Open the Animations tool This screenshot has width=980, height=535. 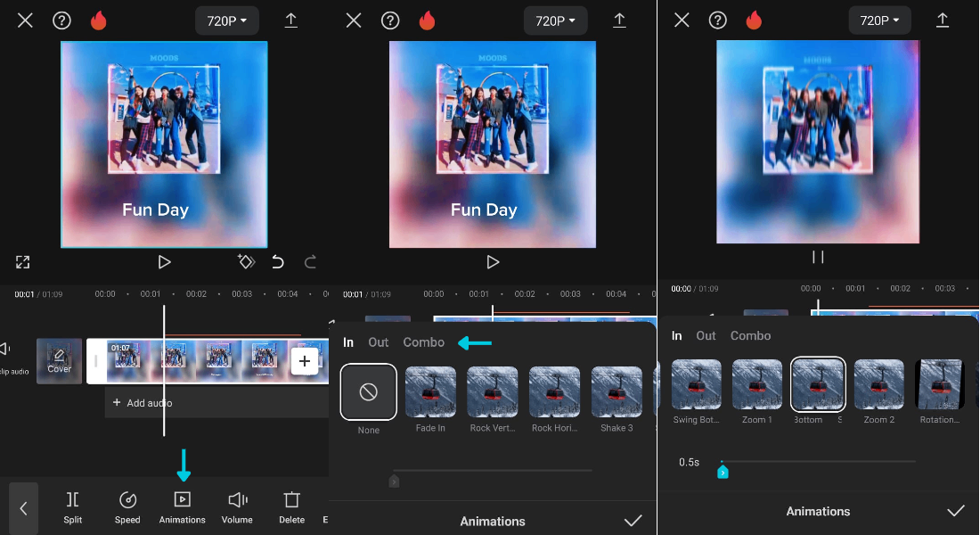point(182,507)
